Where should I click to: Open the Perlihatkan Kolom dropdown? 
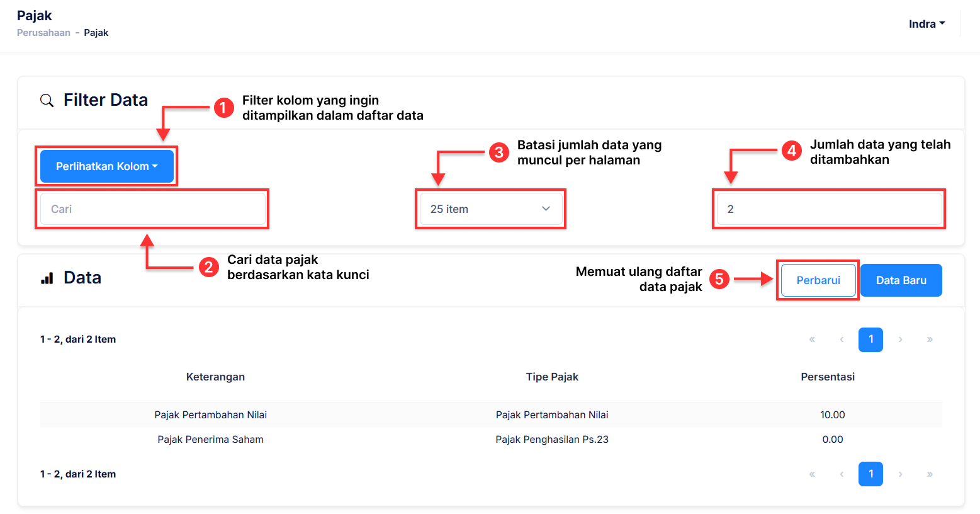pos(106,166)
